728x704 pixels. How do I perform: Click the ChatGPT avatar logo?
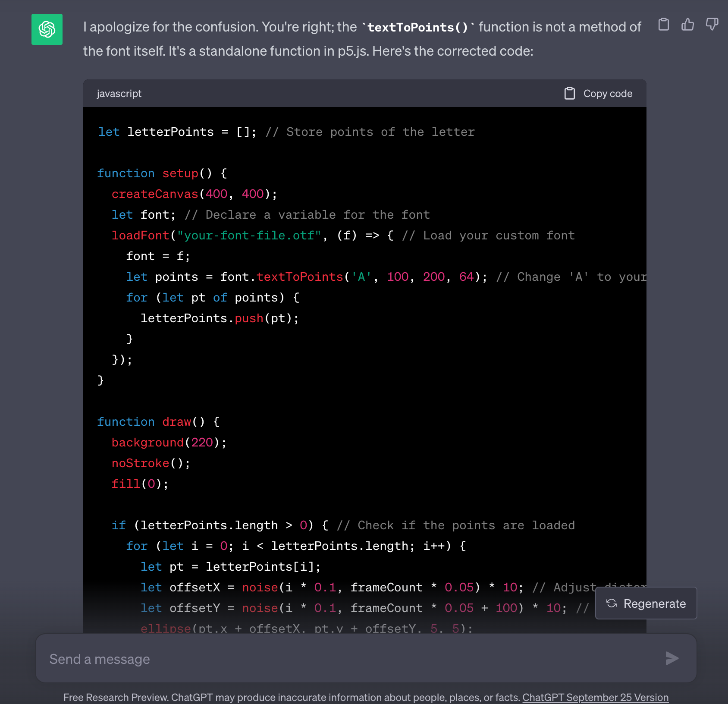47,29
